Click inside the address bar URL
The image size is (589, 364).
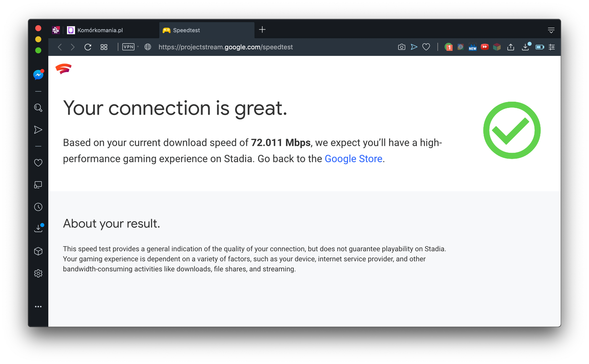pyautogui.click(x=225, y=47)
